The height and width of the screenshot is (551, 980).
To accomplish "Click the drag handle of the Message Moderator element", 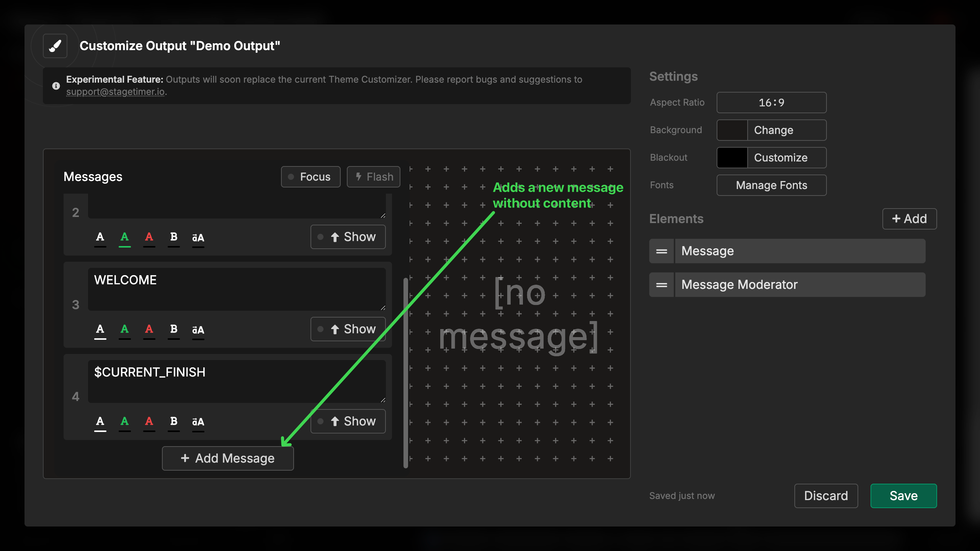I will [661, 284].
